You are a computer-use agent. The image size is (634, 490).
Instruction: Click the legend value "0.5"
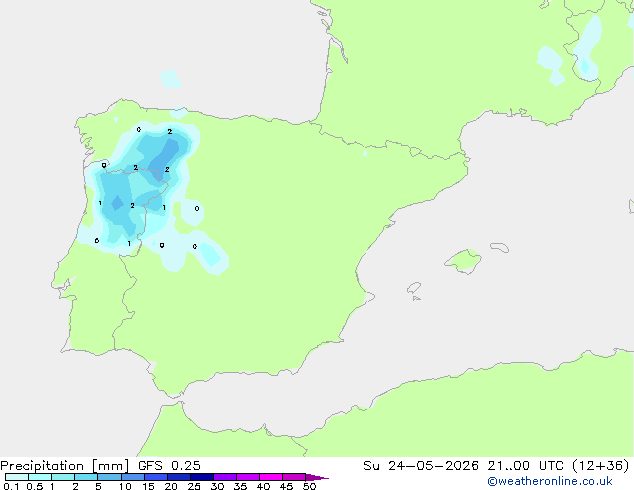coord(35,486)
